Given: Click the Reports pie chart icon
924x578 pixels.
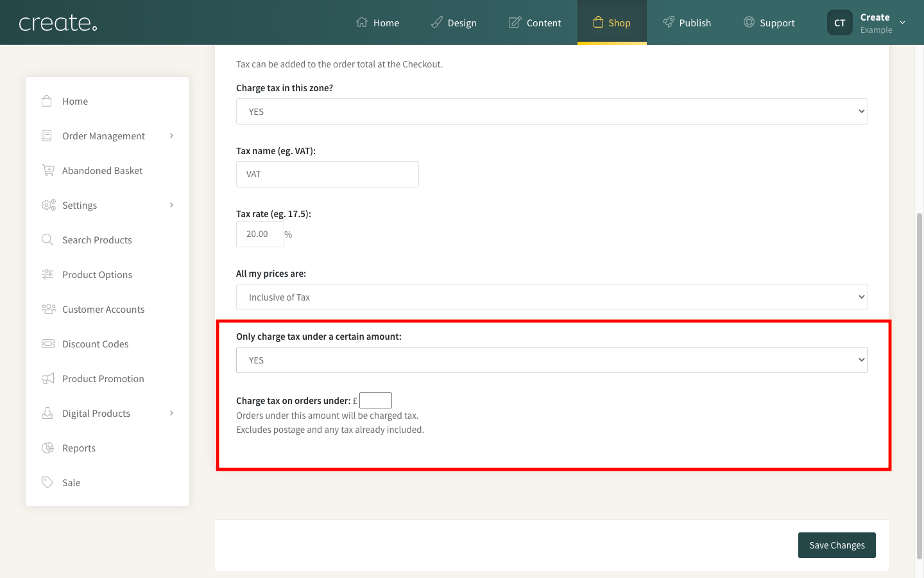Looking at the screenshot, I should click(x=47, y=448).
